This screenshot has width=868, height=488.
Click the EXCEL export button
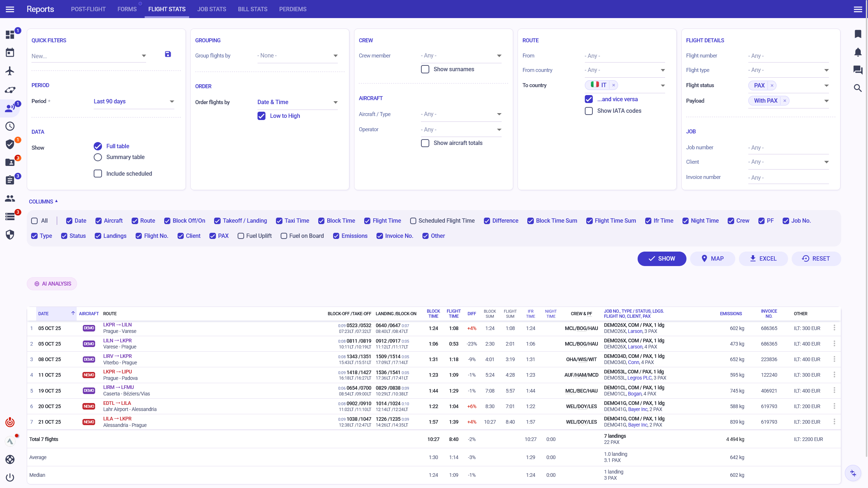pyautogui.click(x=763, y=259)
